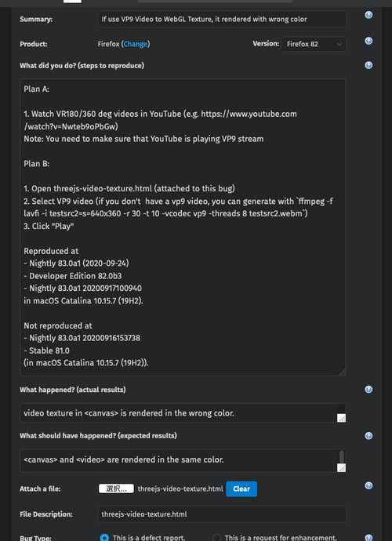This screenshot has height=541, width=392.
Task: Click help icon beside Bug Type row
Action: click(368, 537)
